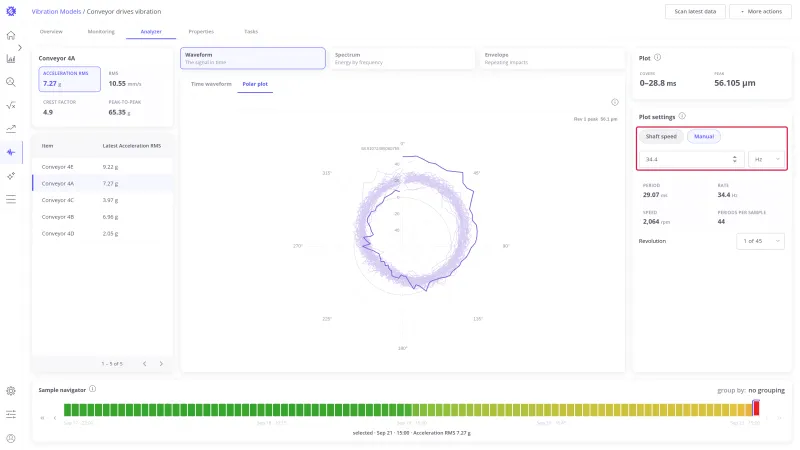This screenshot has width=800, height=450.
Task: Select the Conveyor 4C row
Action: click(x=102, y=200)
